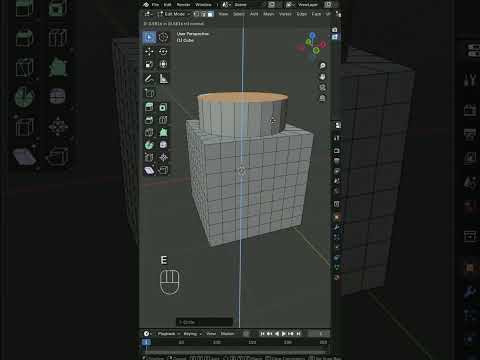Image resolution: width=480 pixels, height=360 pixels.
Task: Click the blue Z axis gizmo handle
Action: (312, 35)
